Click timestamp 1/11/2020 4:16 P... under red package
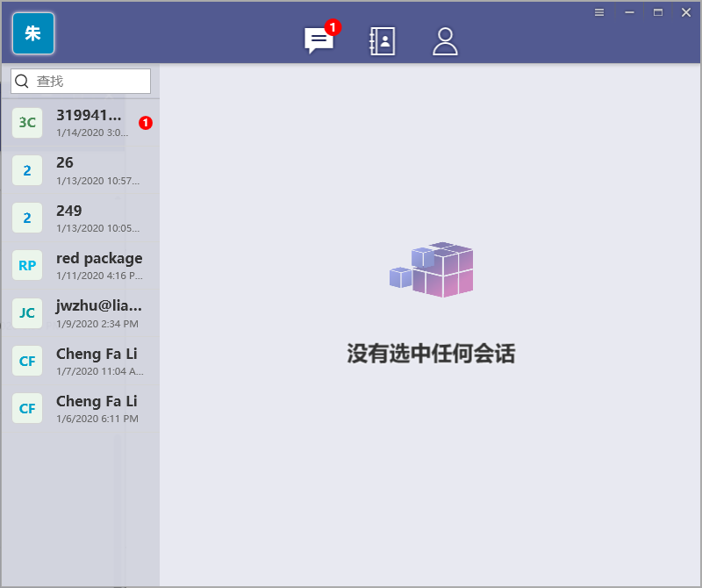Viewport: 702px width, 588px height. click(x=99, y=276)
